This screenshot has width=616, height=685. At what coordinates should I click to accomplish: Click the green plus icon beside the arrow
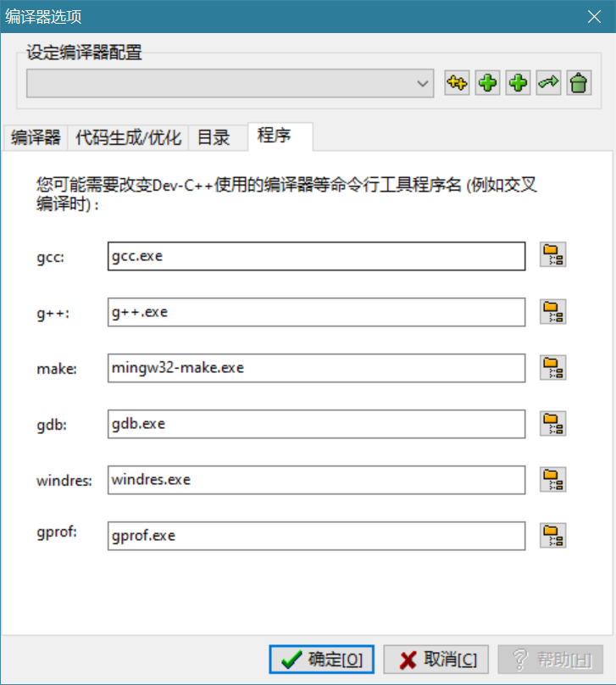(x=518, y=83)
